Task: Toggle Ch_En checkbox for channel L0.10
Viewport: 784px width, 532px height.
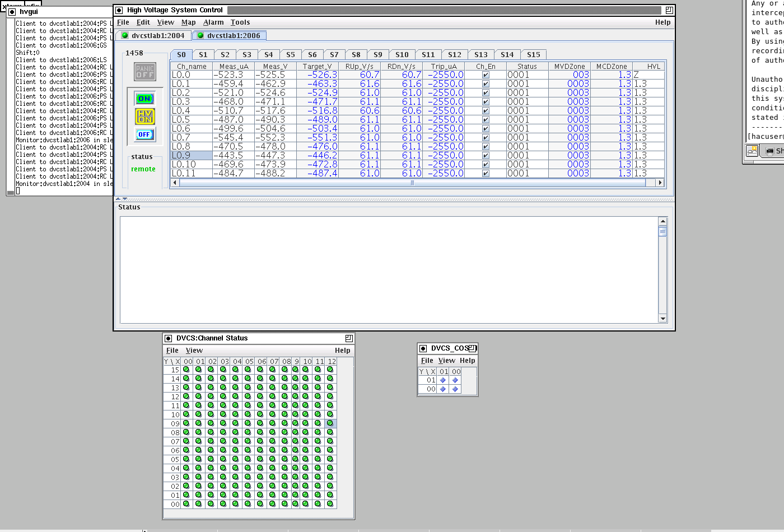Action: [486, 165]
